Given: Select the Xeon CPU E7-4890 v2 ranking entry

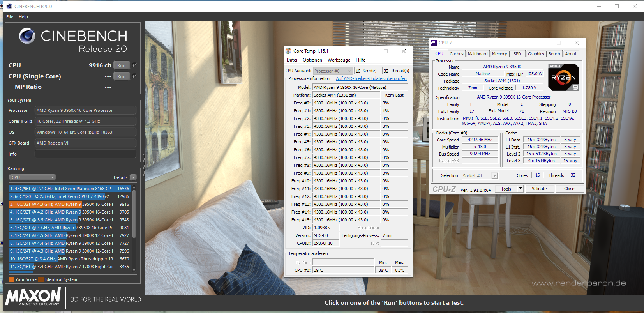Looking at the screenshot, I should (69, 196).
